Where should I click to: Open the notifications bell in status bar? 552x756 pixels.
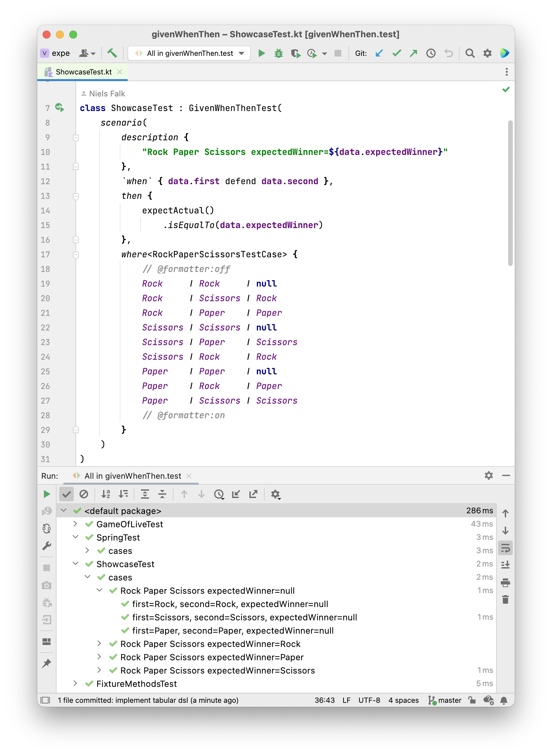tap(504, 700)
